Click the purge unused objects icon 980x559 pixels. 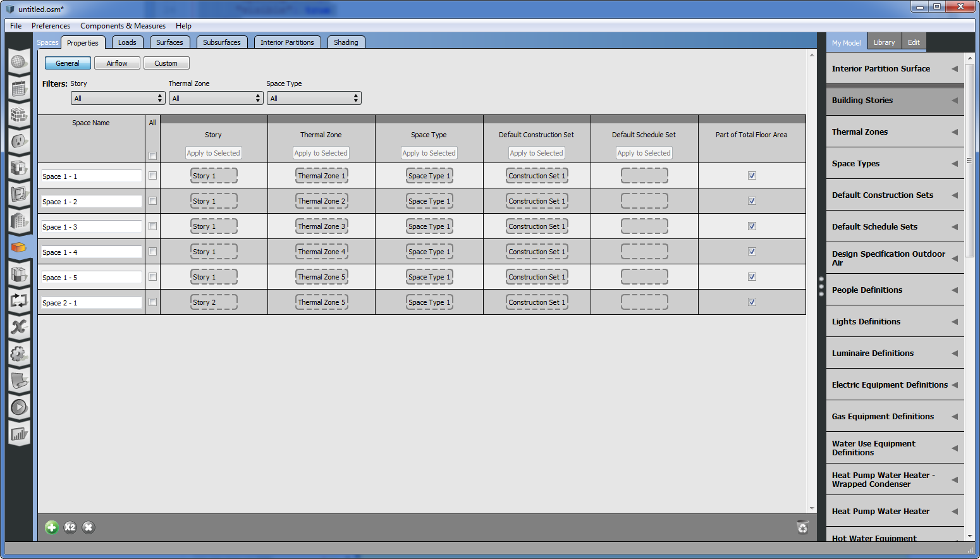[x=802, y=527]
